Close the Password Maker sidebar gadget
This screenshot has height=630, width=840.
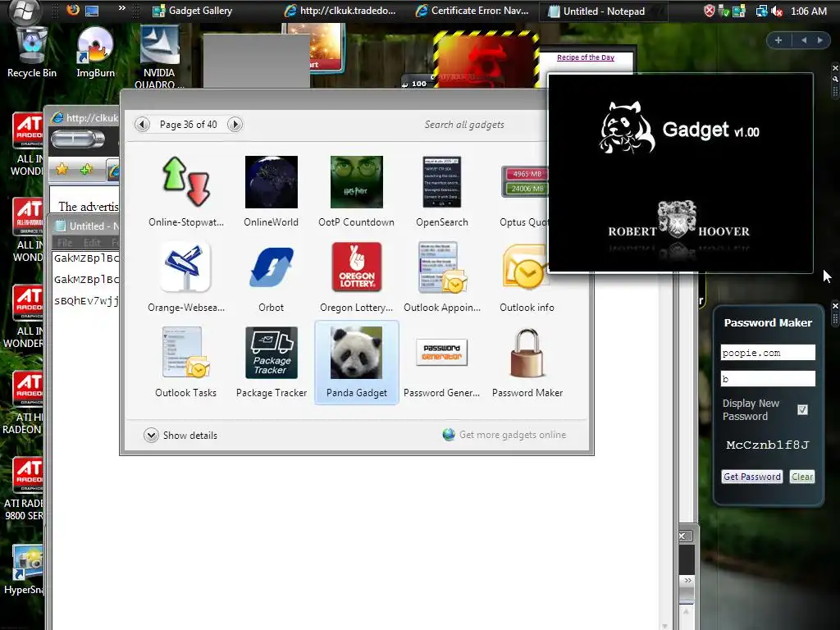point(835,306)
